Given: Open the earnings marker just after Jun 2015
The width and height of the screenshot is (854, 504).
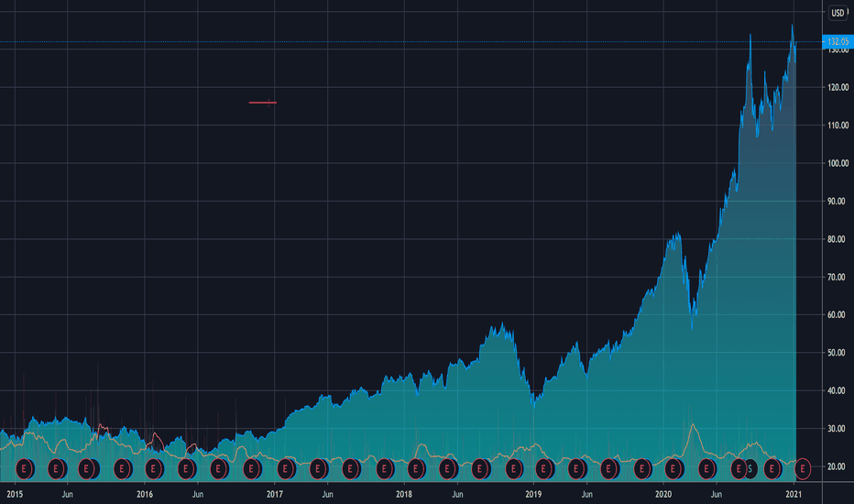Looking at the screenshot, I should 87,468.
